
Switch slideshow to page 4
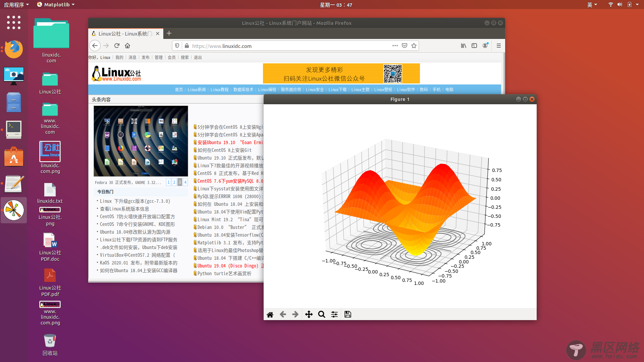185,182
